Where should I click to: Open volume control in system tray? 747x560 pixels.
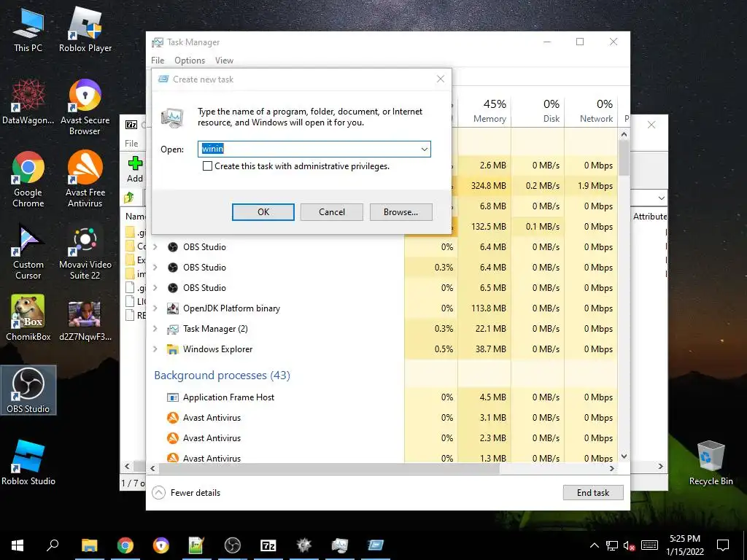pyautogui.click(x=630, y=545)
